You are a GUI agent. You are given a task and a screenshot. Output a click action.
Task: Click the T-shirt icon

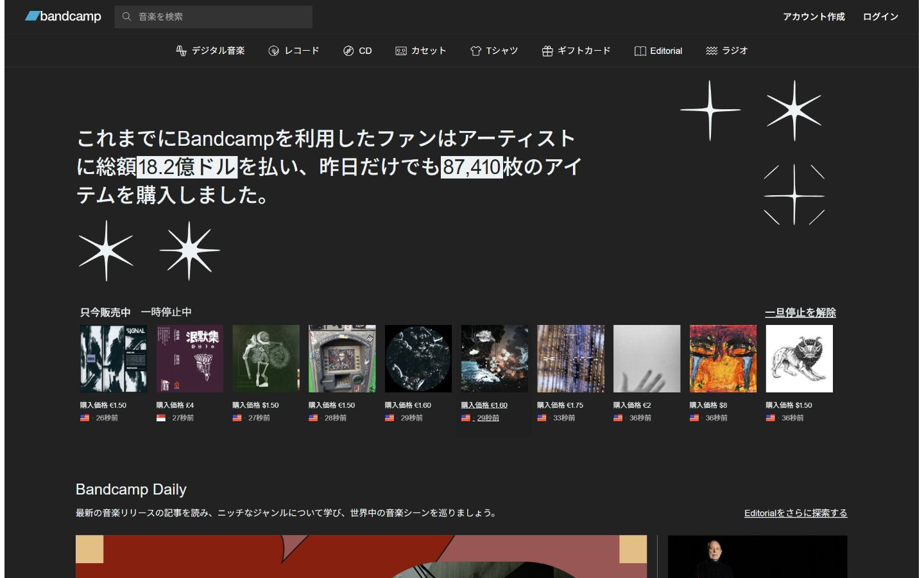(475, 51)
